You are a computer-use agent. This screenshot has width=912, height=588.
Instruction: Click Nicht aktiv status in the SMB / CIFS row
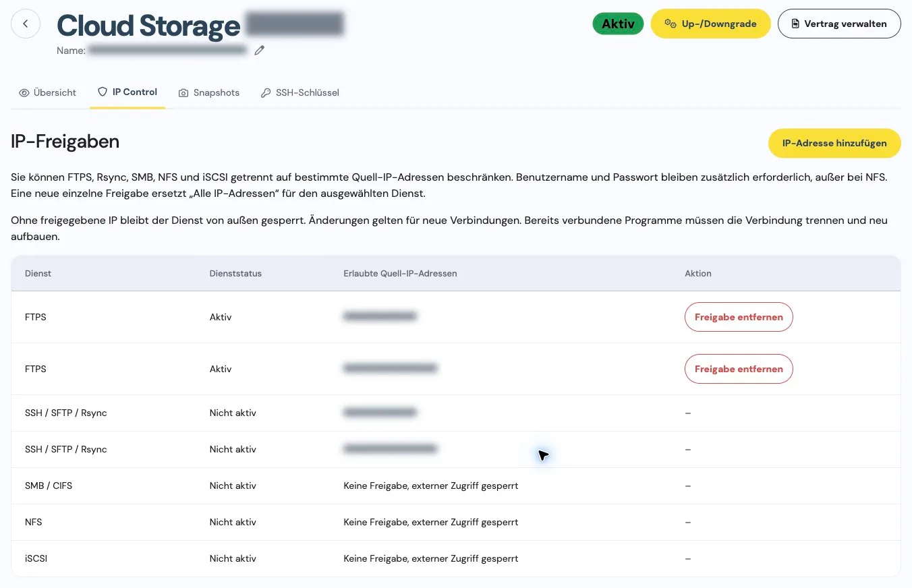tap(233, 486)
